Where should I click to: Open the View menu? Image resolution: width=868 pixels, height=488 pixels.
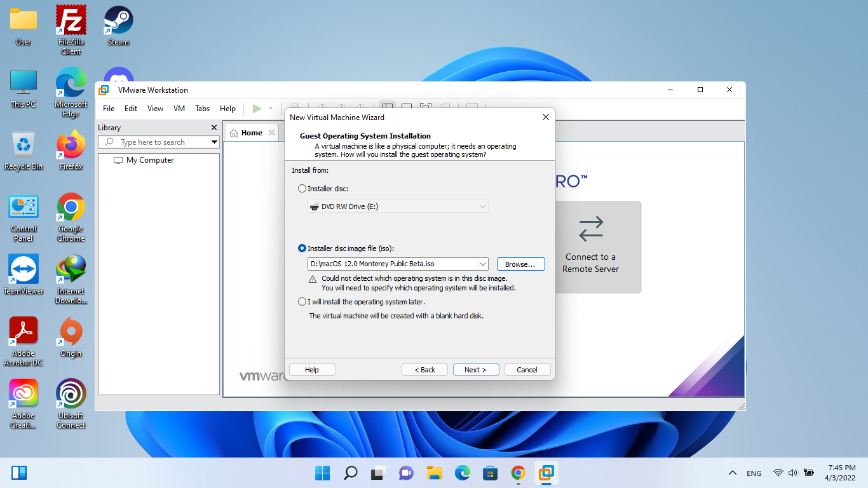point(155,109)
